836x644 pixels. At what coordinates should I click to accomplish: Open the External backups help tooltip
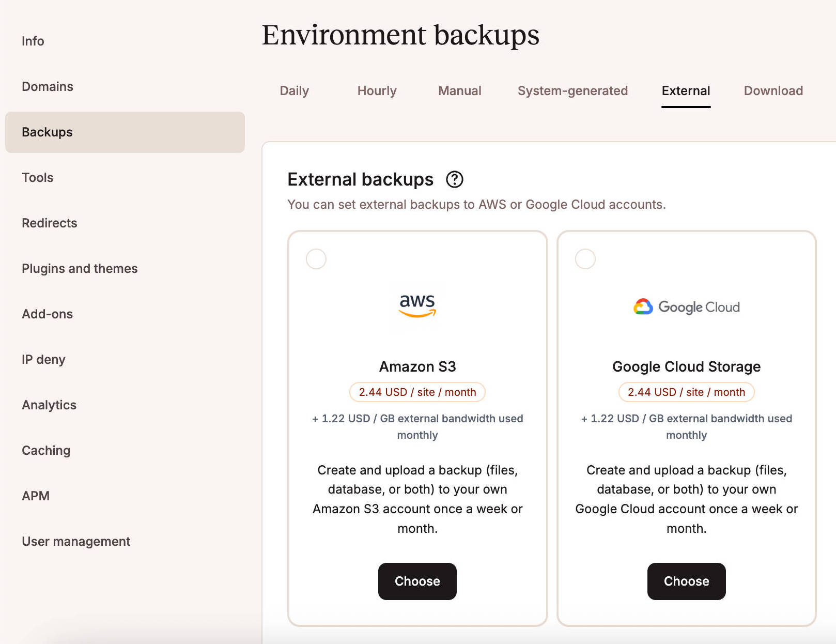coord(454,180)
